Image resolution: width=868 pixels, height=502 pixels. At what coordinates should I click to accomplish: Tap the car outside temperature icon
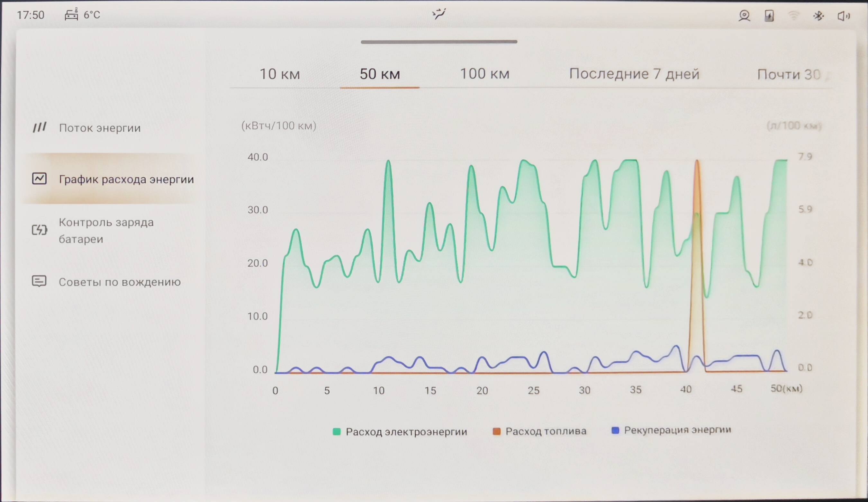tap(71, 15)
